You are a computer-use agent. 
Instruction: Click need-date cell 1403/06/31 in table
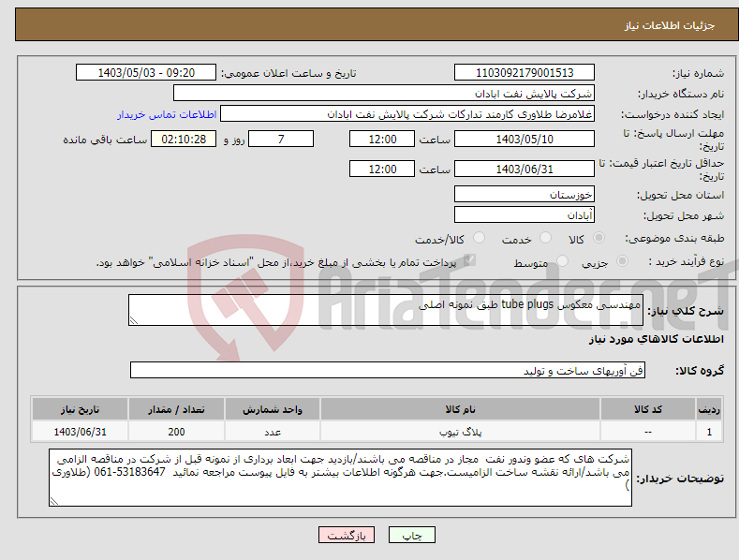pyautogui.click(x=81, y=432)
